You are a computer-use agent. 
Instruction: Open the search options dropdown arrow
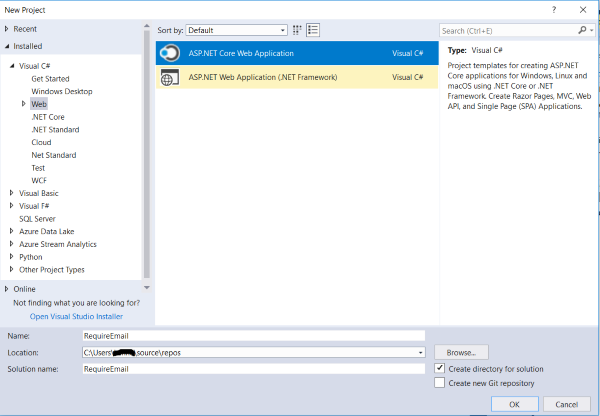[592, 30]
